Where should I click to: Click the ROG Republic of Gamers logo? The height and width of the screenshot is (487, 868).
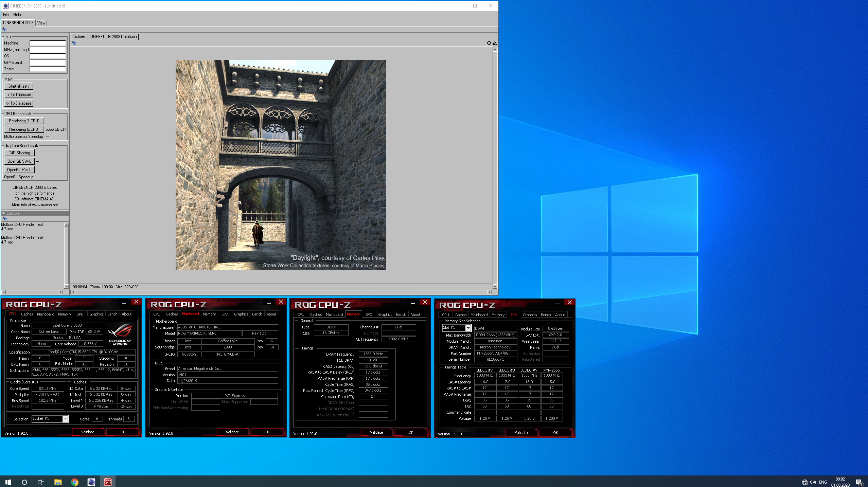[x=120, y=334]
